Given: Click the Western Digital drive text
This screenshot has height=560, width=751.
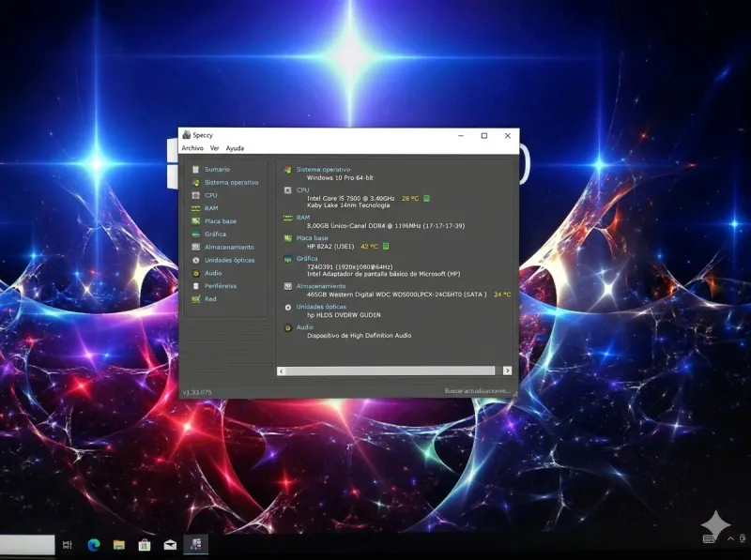Looking at the screenshot, I should pos(396,295).
